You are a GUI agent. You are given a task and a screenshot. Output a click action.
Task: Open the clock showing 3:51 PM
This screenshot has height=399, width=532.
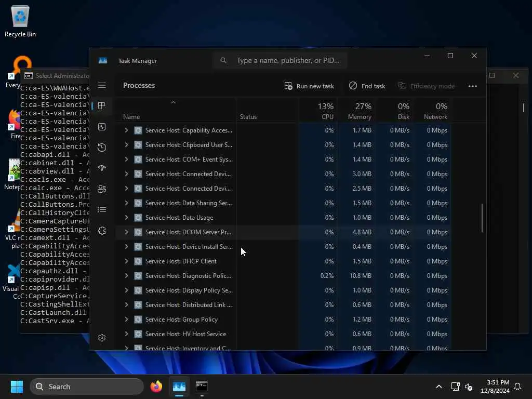(495, 387)
